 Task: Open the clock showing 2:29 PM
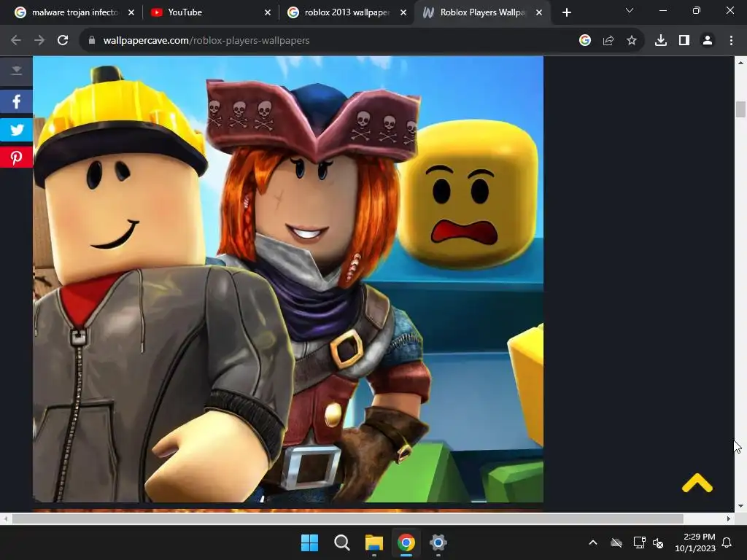pos(695,542)
